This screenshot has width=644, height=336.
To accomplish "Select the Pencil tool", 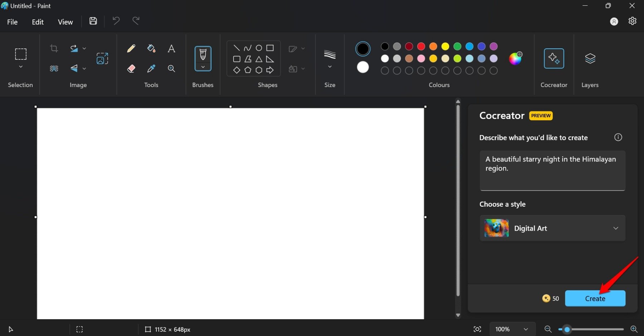I will point(131,48).
